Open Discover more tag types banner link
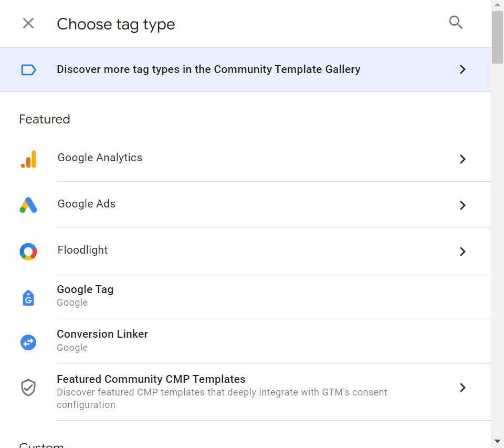504x448 pixels. [208, 69]
